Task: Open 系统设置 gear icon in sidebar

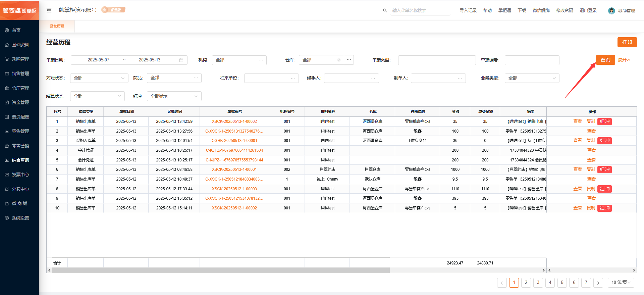Action: click(x=7, y=218)
